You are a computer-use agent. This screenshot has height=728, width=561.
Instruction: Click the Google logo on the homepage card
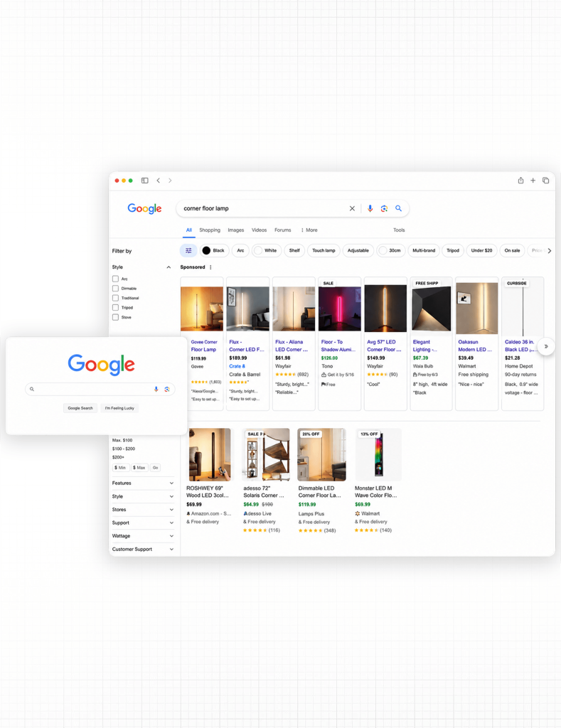point(101,365)
